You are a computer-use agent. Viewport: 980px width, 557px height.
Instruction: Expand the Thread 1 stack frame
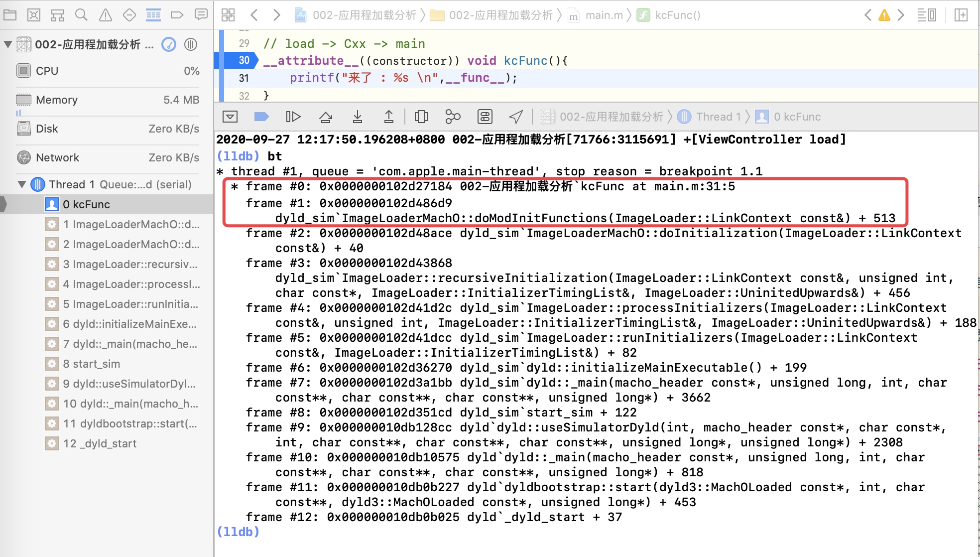pos(25,185)
